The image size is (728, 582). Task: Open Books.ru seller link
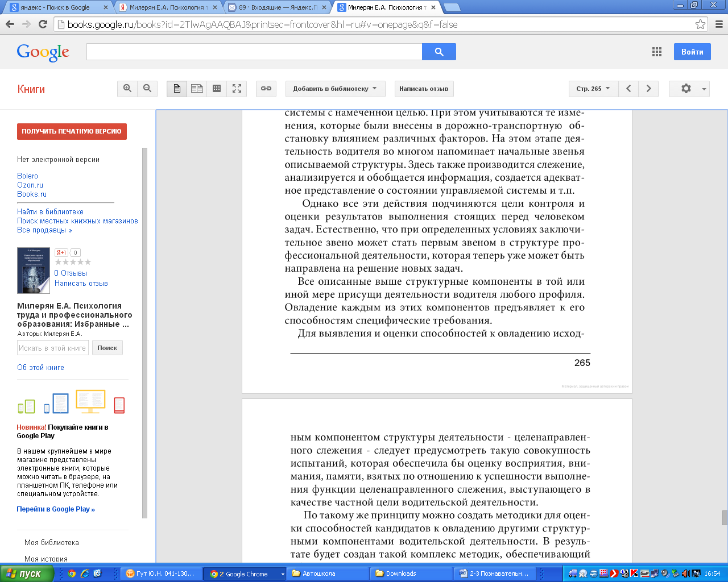click(32, 194)
